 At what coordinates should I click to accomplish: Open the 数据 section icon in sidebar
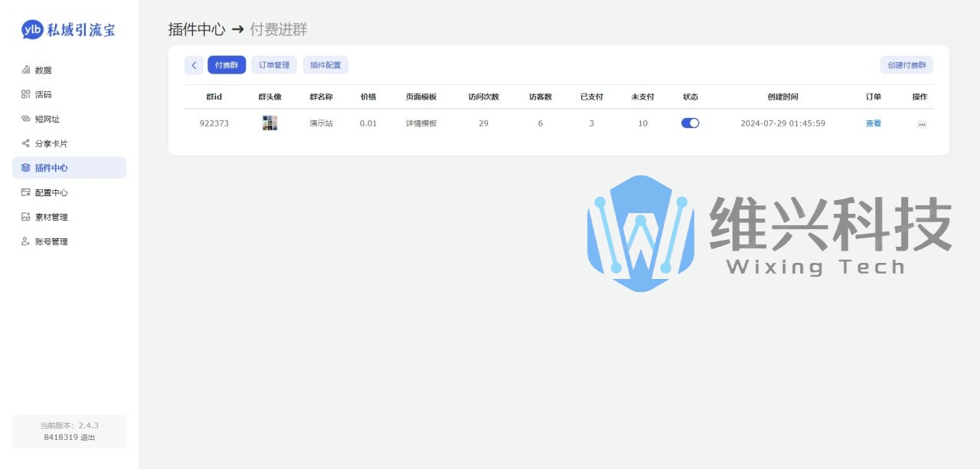click(25, 70)
